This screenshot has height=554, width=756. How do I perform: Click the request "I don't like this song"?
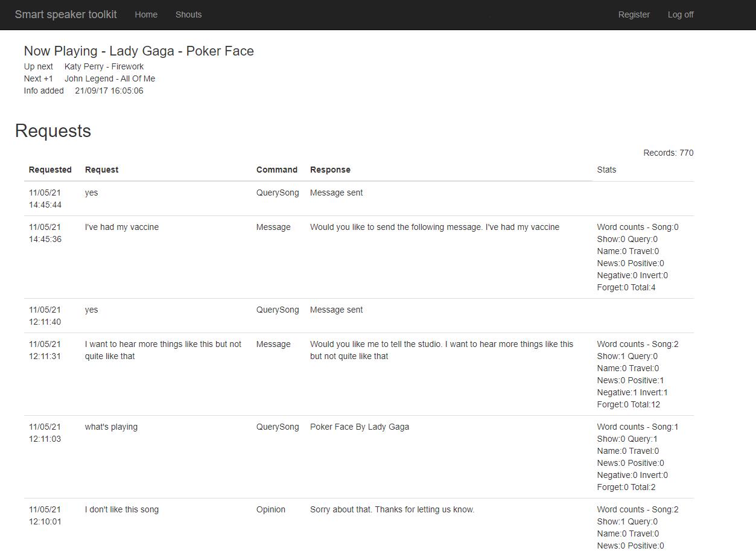[122, 509]
